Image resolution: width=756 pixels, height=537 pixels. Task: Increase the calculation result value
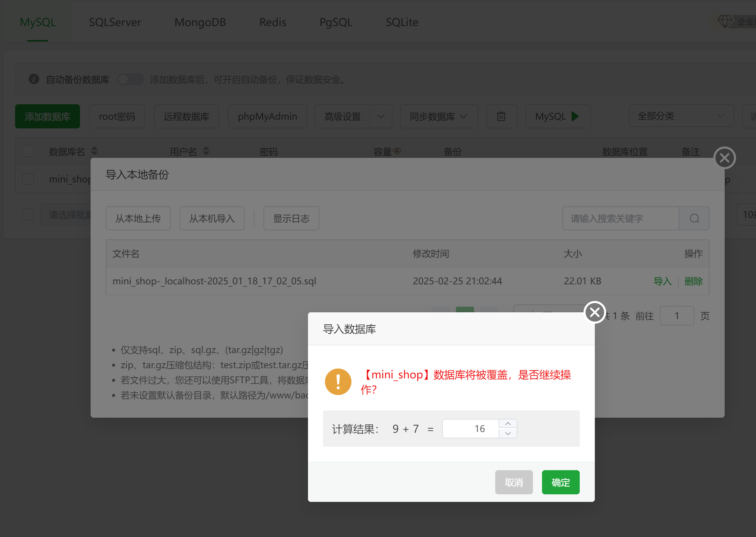pyautogui.click(x=508, y=424)
